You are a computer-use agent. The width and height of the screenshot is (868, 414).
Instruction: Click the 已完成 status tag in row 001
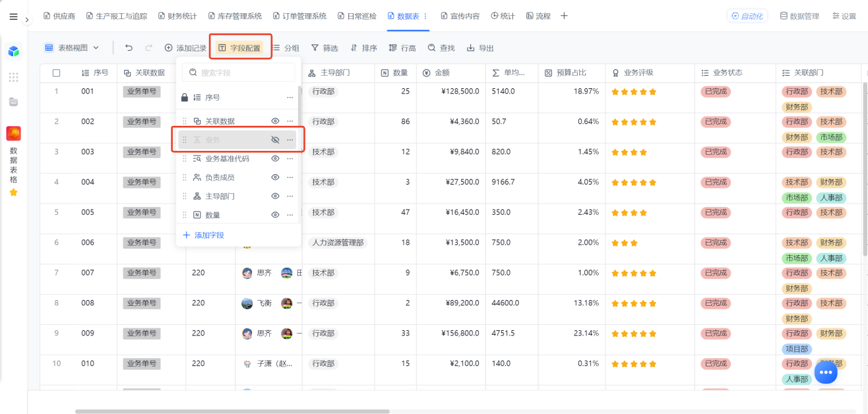coord(716,92)
